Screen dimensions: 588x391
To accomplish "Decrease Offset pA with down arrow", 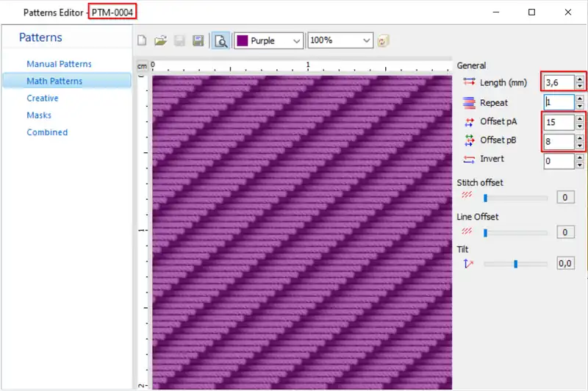I will (x=580, y=126).
